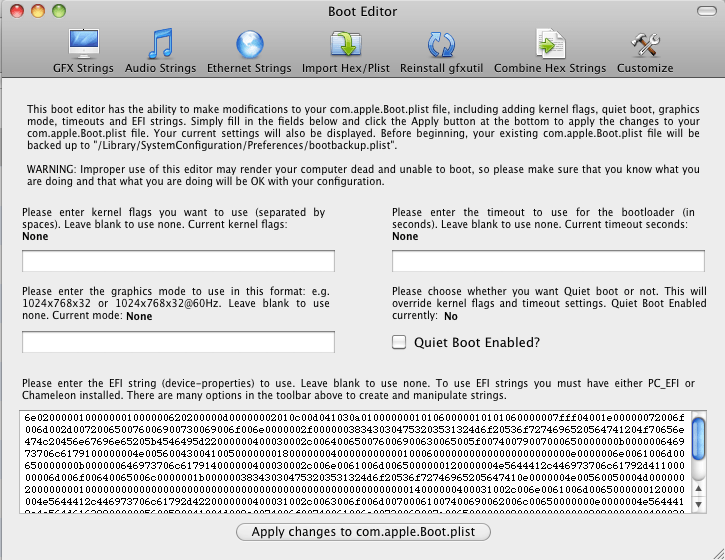Zoom the Boot Editor window
The height and width of the screenshot is (560, 725).
(x=59, y=11)
